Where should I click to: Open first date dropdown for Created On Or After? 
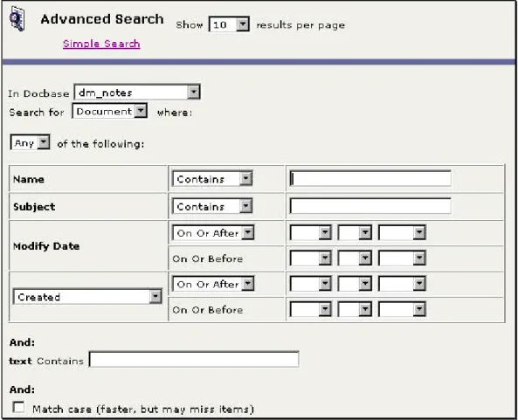click(310, 284)
